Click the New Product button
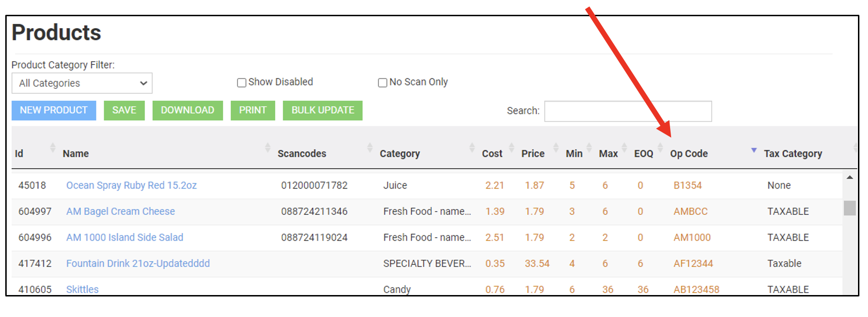This screenshot has height=317, width=868. pyautogui.click(x=54, y=110)
